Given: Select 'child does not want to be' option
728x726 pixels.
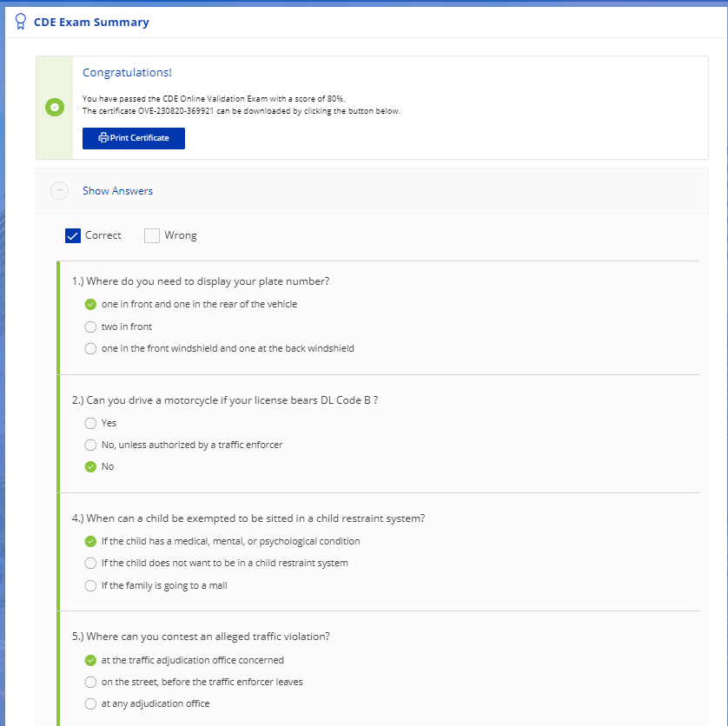Looking at the screenshot, I should click(90, 563).
